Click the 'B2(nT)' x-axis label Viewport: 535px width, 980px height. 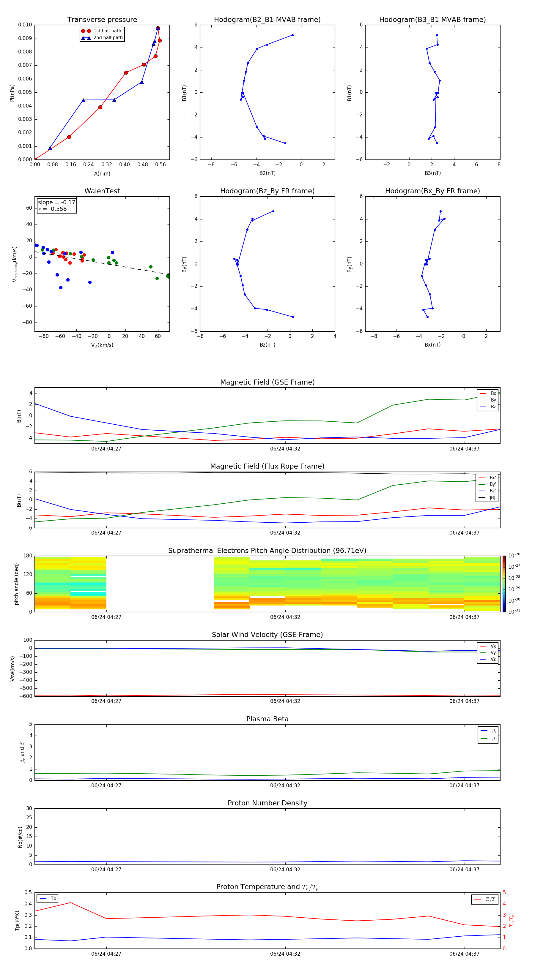[x=267, y=173]
